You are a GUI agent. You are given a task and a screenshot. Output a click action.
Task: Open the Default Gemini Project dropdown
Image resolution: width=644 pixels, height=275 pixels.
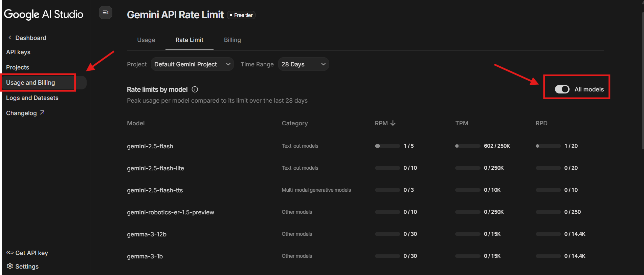pos(192,64)
